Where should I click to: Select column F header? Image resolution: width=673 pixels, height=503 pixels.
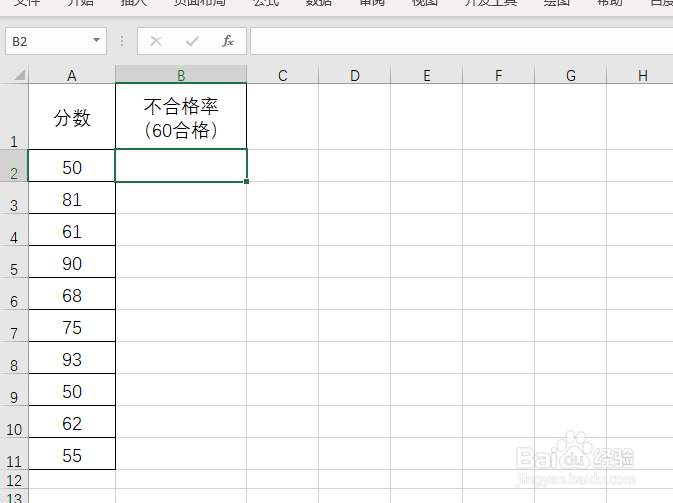(498, 75)
